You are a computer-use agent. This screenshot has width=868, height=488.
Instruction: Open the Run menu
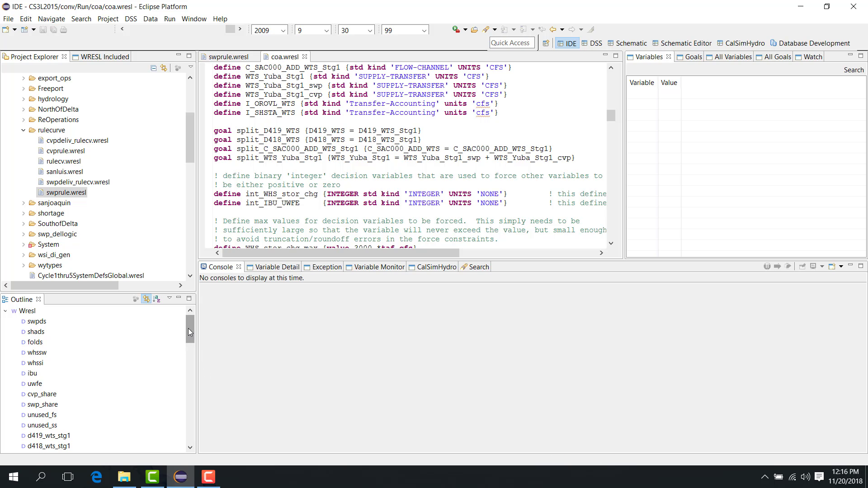pyautogui.click(x=170, y=19)
